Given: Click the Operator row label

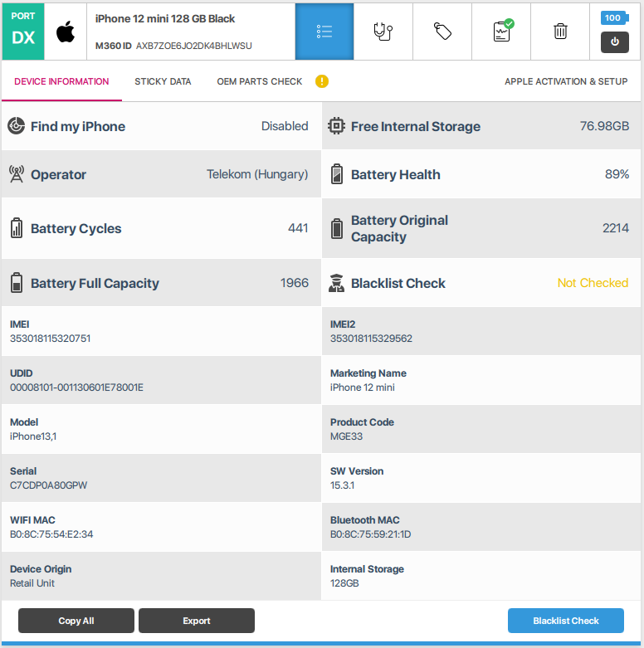Looking at the screenshot, I should 58,175.
